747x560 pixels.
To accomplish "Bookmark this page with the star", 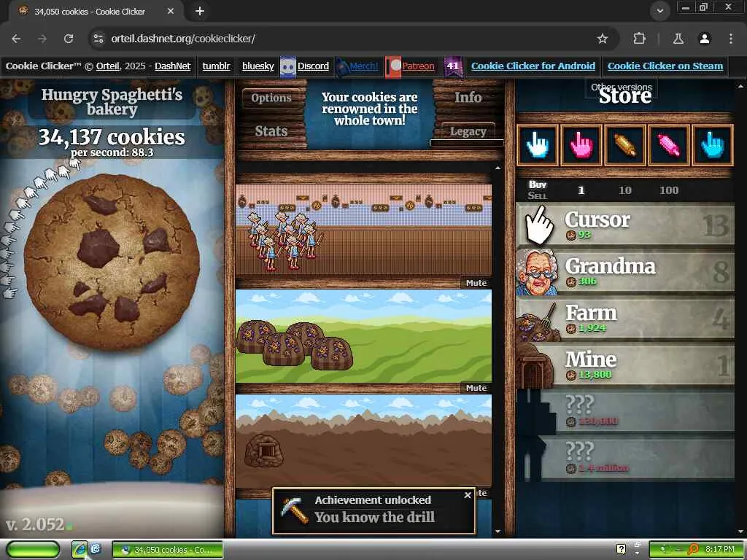I will click(x=603, y=39).
